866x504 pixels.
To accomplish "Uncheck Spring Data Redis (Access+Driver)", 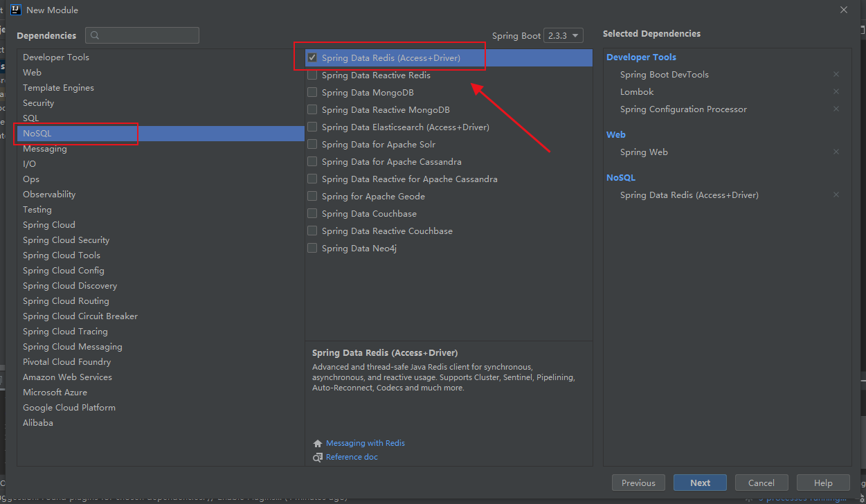I will [x=312, y=57].
